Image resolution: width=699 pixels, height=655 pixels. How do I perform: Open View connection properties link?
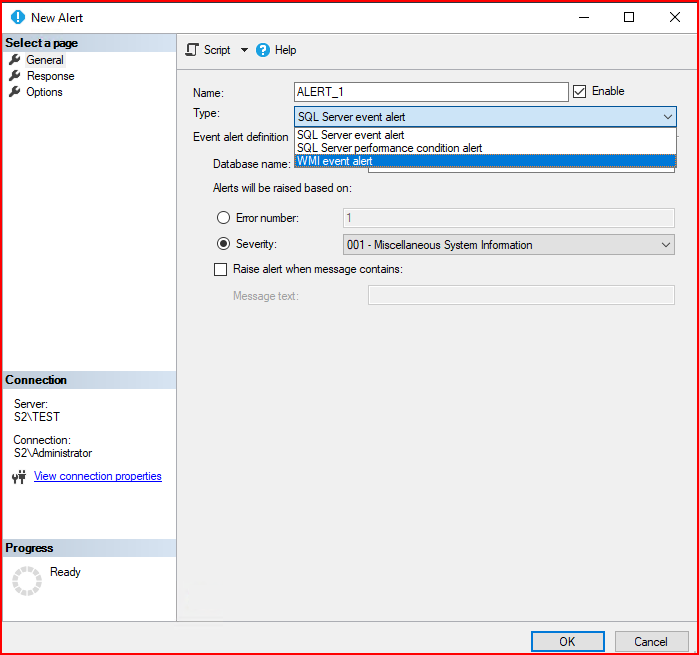98,476
